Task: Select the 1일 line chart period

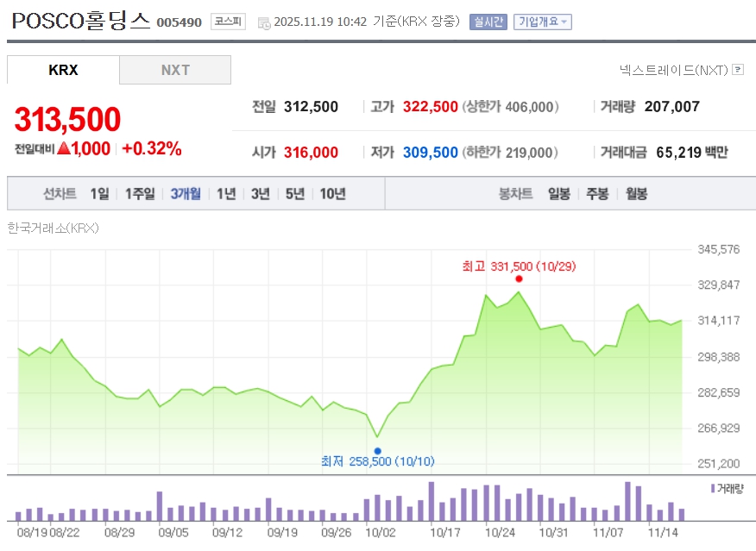Action: [100, 194]
